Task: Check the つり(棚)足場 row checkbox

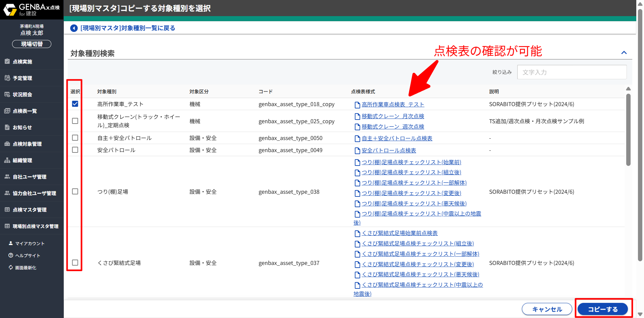Action: tap(75, 191)
